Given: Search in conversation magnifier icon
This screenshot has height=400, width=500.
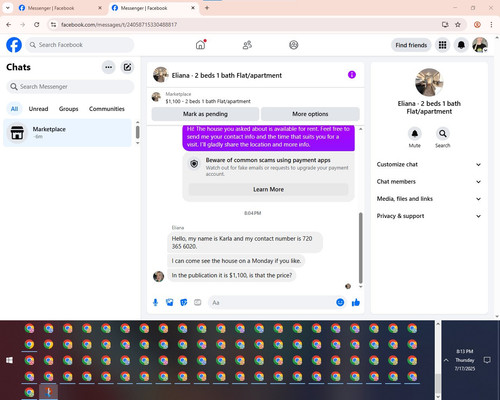Looking at the screenshot, I should point(443,134).
